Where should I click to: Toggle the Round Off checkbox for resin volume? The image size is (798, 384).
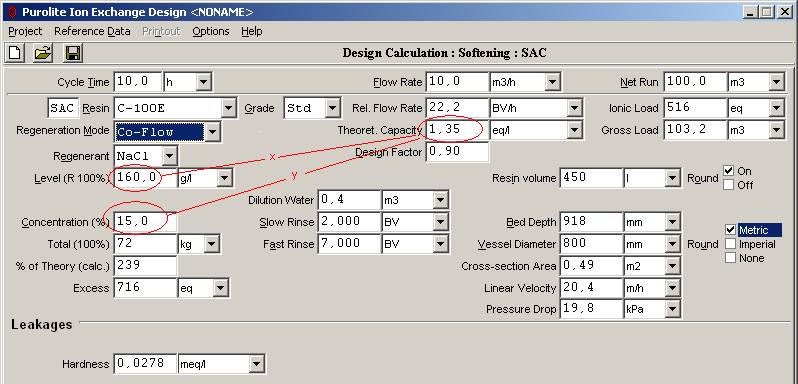coord(728,185)
